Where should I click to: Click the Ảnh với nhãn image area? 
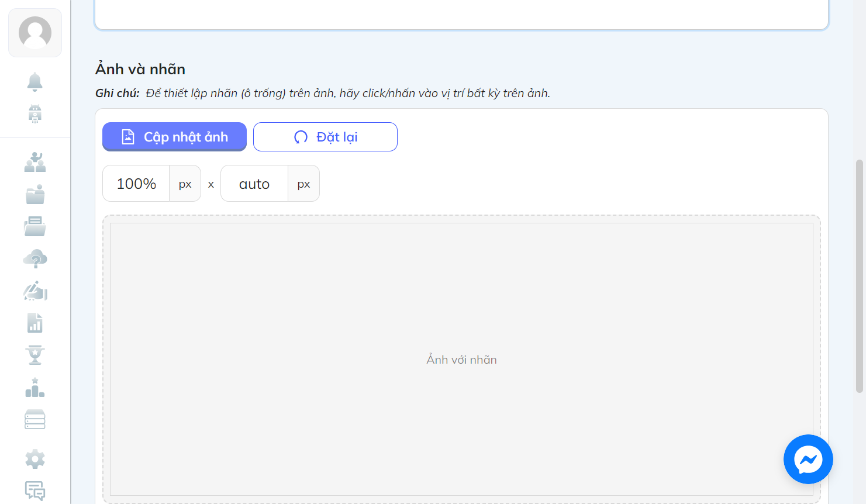point(461,359)
